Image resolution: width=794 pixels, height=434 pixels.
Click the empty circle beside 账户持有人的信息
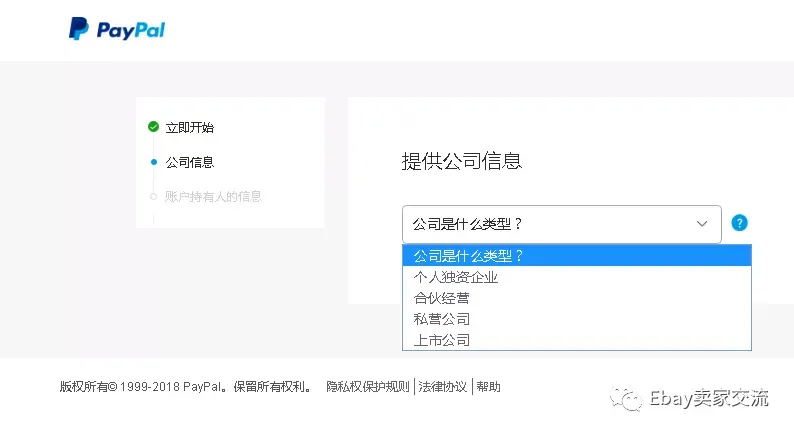[x=153, y=196]
